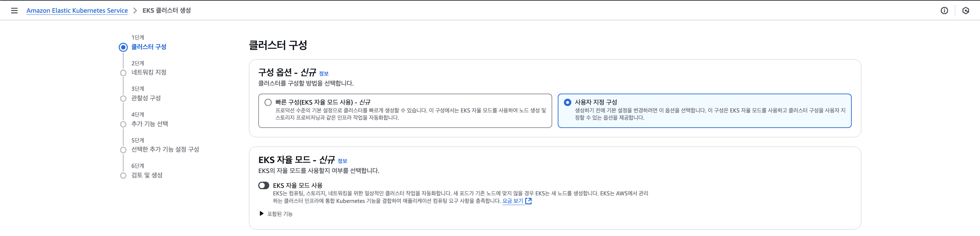Click the EKS 자율 모드 사용 label text
The height and width of the screenshot is (236, 980).
pyautogui.click(x=297, y=185)
